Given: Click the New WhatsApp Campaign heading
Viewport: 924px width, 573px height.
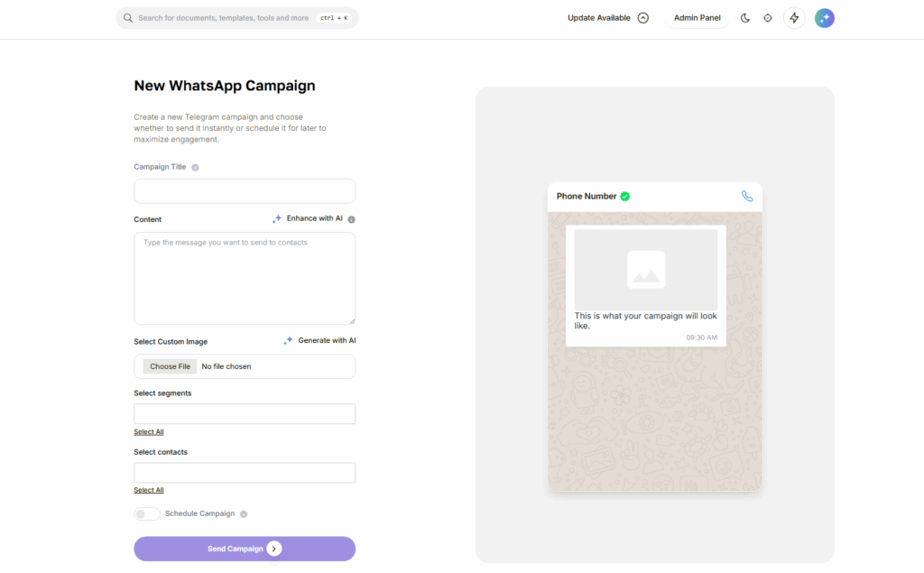Looking at the screenshot, I should point(225,86).
